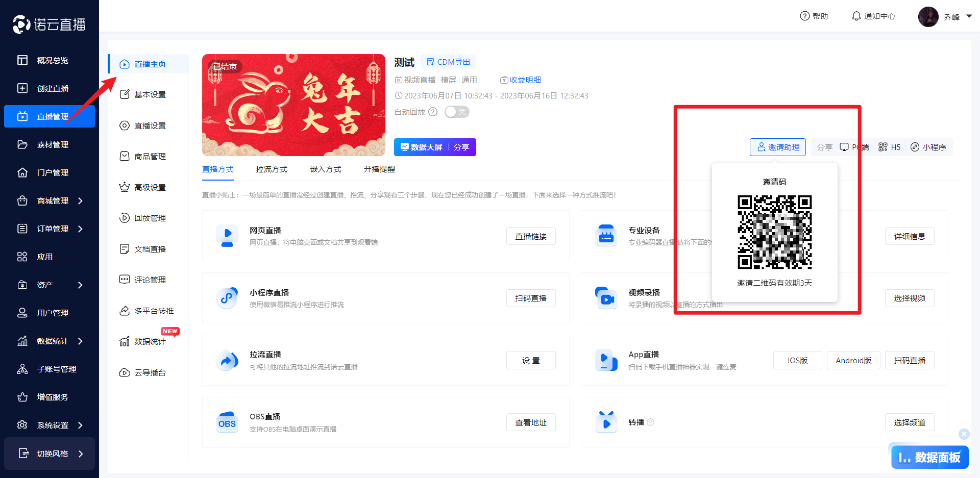Open the notification center bell icon

pyautogui.click(x=856, y=16)
